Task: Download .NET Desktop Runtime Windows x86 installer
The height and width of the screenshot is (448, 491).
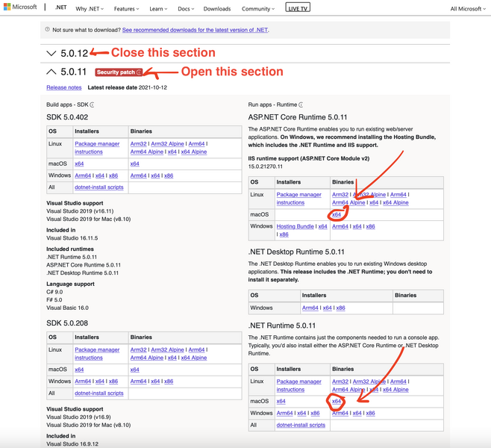Action: pyautogui.click(x=341, y=308)
